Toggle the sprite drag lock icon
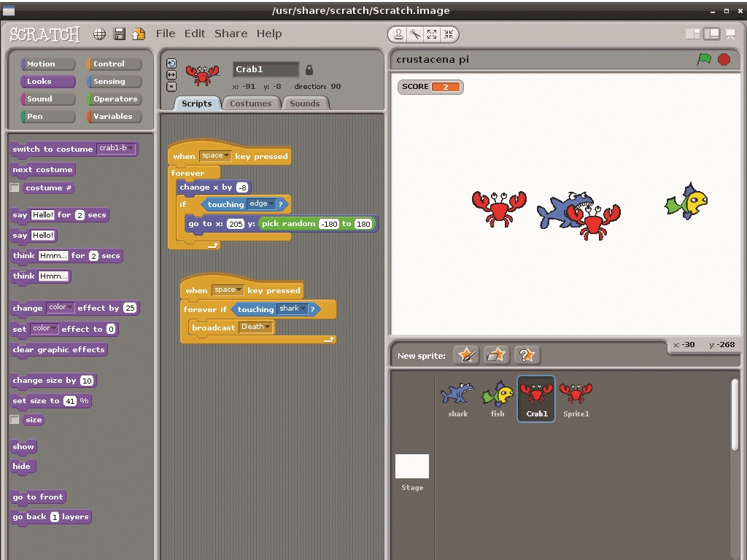747x560 pixels. [309, 70]
